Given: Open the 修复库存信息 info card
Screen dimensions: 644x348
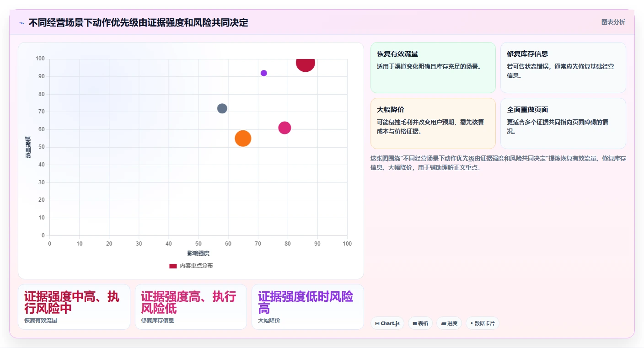Looking at the screenshot, I should point(563,68).
